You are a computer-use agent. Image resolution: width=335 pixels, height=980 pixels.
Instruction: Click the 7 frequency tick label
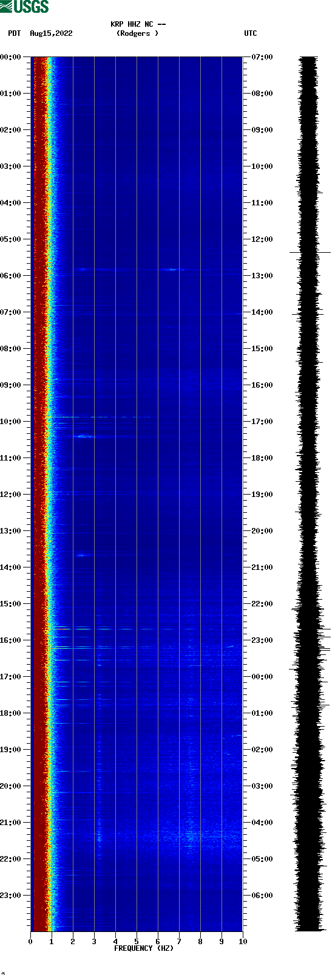(x=179, y=942)
